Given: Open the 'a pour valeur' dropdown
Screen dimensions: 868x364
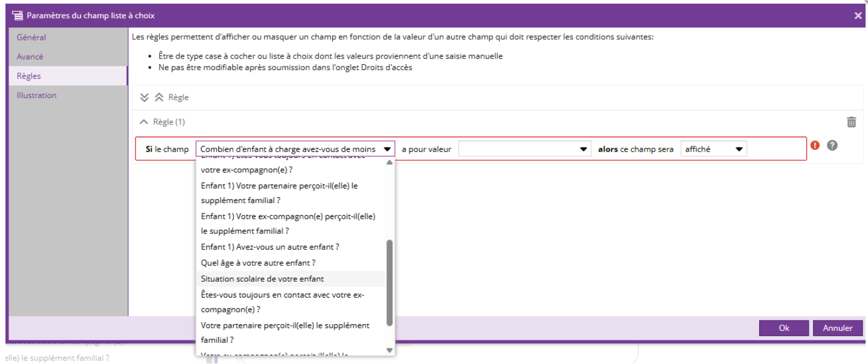Looking at the screenshot, I should click(524, 149).
